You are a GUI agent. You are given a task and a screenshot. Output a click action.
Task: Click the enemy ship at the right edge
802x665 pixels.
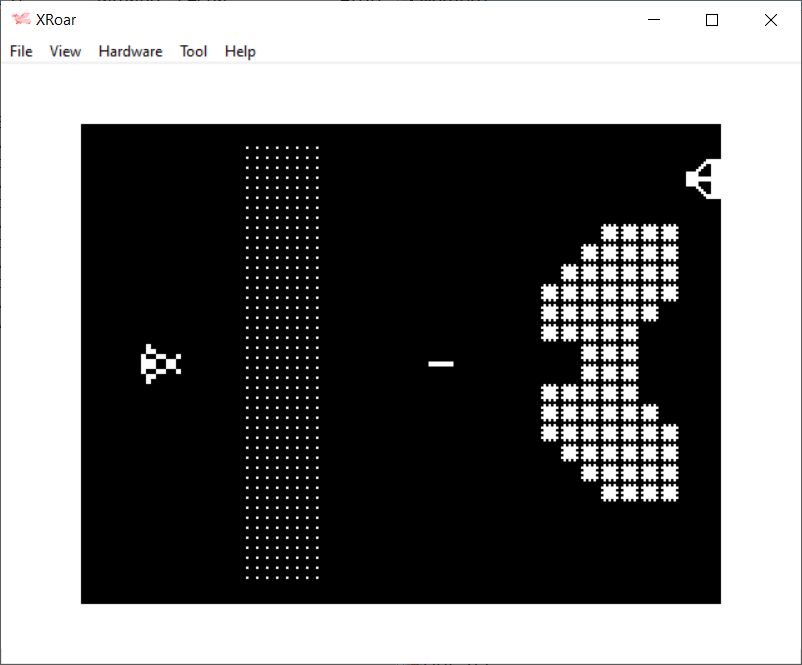pos(704,179)
